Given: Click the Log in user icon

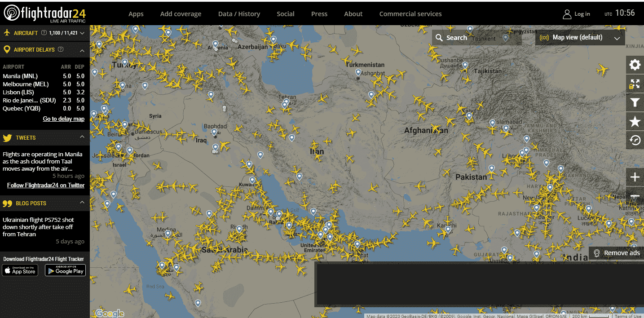Looking at the screenshot, I should point(567,14).
